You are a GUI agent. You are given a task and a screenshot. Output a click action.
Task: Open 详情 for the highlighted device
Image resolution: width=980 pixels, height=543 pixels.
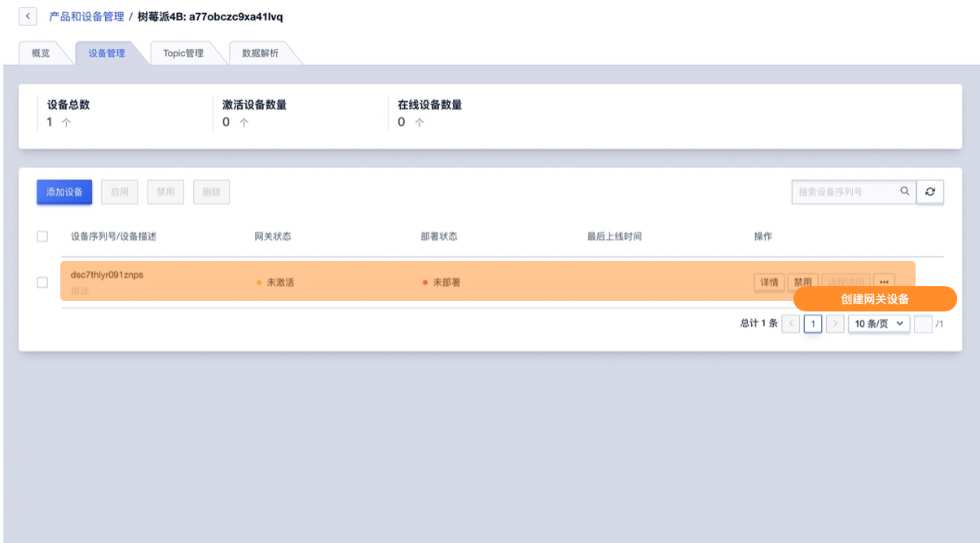point(769,281)
